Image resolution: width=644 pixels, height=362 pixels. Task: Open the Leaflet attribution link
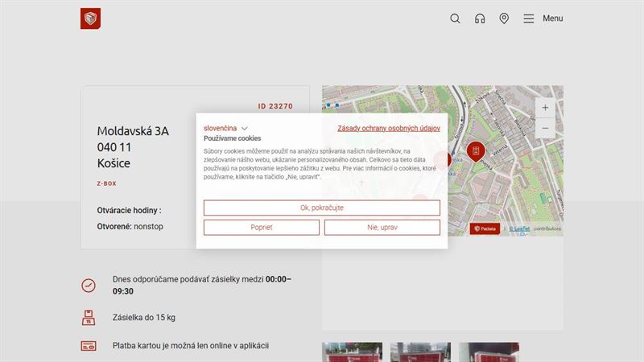519,228
